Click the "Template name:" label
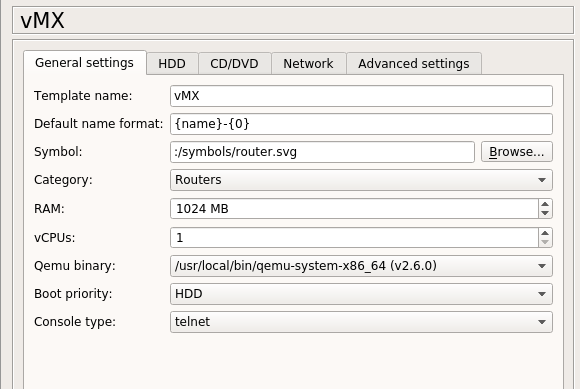580x389 pixels. (x=83, y=96)
